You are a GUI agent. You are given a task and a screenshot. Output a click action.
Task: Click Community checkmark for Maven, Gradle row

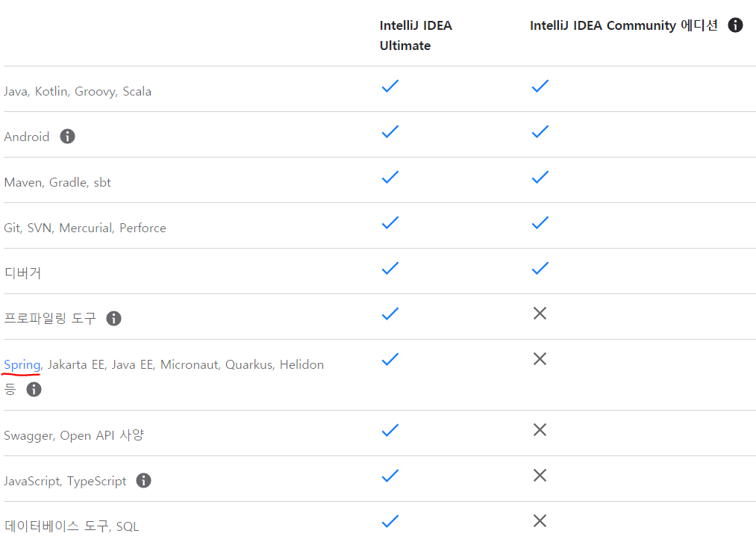tap(540, 177)
